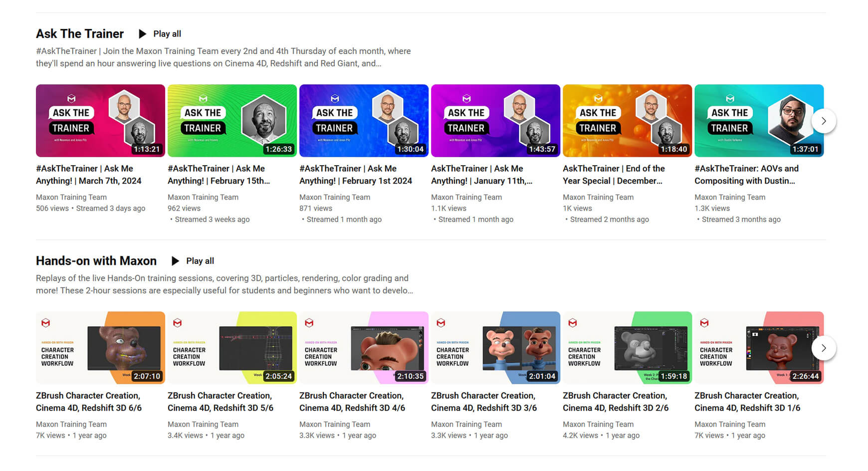
Task: Click title 'ZBrush Character Creation... 3/6'
Action: (484, 402)
